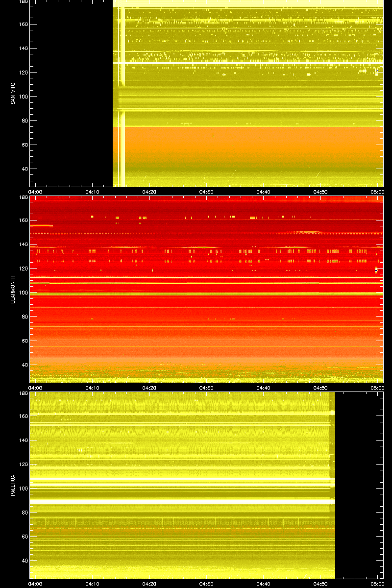Click the 100 frequency tick on Palehua axis
This screenshot has height=588, width=392.
point(23,489)
